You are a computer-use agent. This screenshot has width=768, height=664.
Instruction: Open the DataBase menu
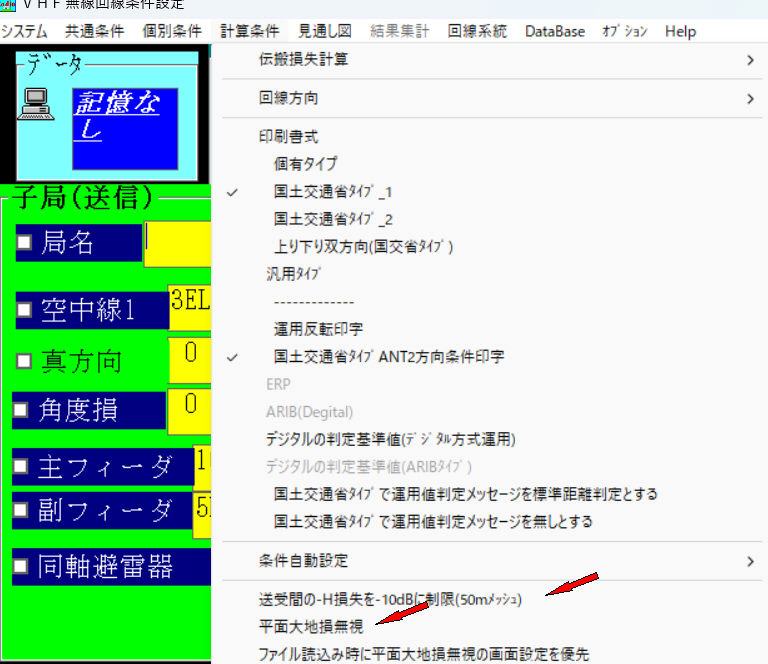[554, 31]
